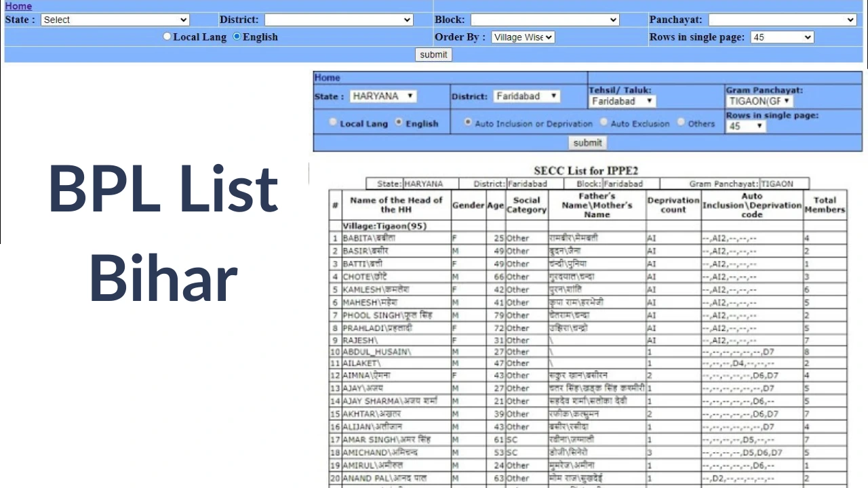Open the Block dropdown in top form
The image size is (868, 488).
545,20
